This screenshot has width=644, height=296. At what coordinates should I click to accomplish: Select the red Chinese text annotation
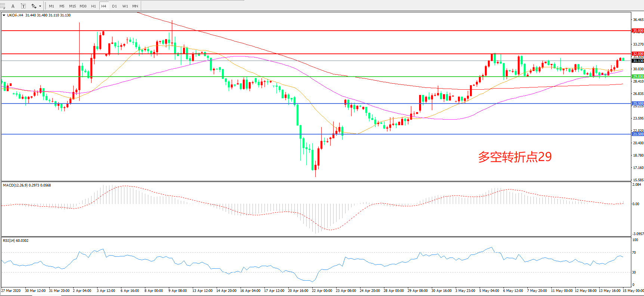click(x=515, y=157)
